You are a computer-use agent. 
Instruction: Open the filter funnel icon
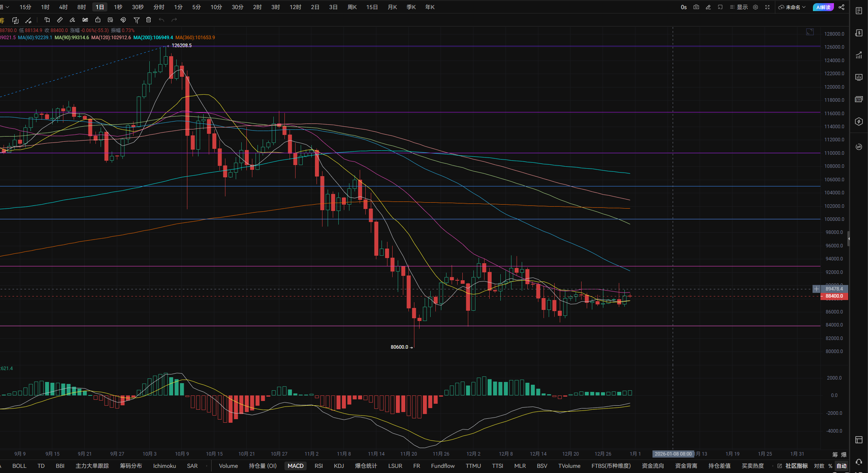coord(136,20)
